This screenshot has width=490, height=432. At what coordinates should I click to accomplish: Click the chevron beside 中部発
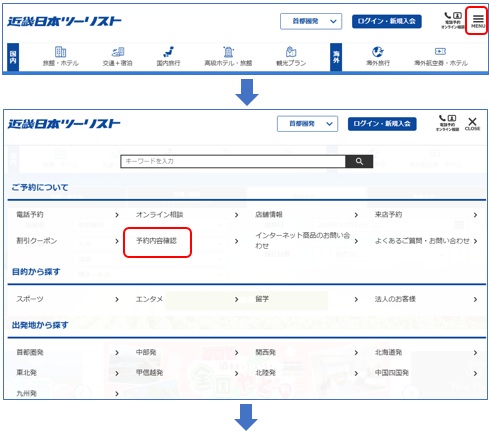tap(236, 353)
